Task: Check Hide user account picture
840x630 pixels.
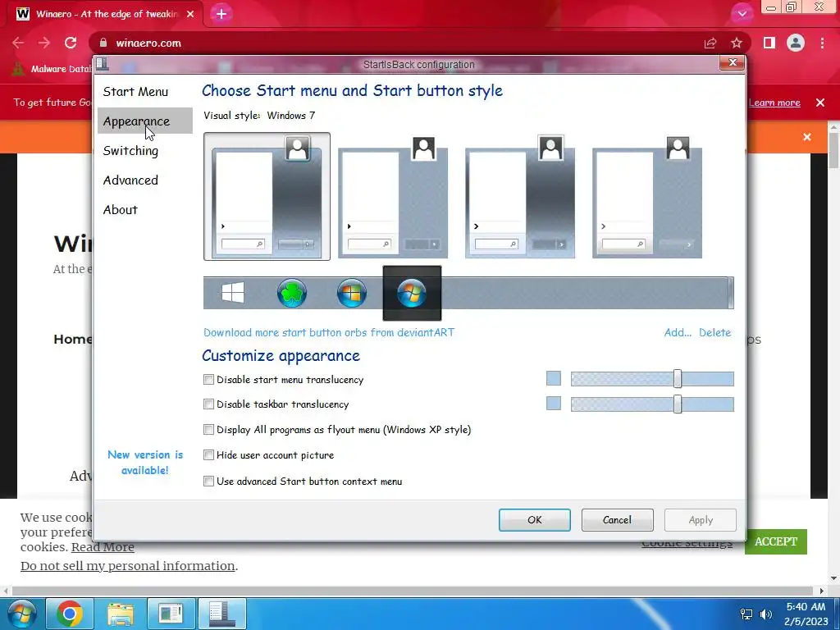Action: click(209, 454)
